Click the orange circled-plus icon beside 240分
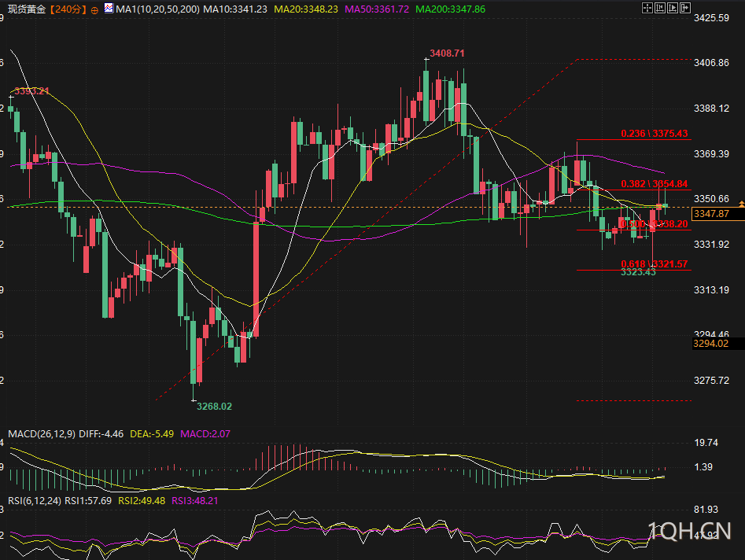 (94, 10)
